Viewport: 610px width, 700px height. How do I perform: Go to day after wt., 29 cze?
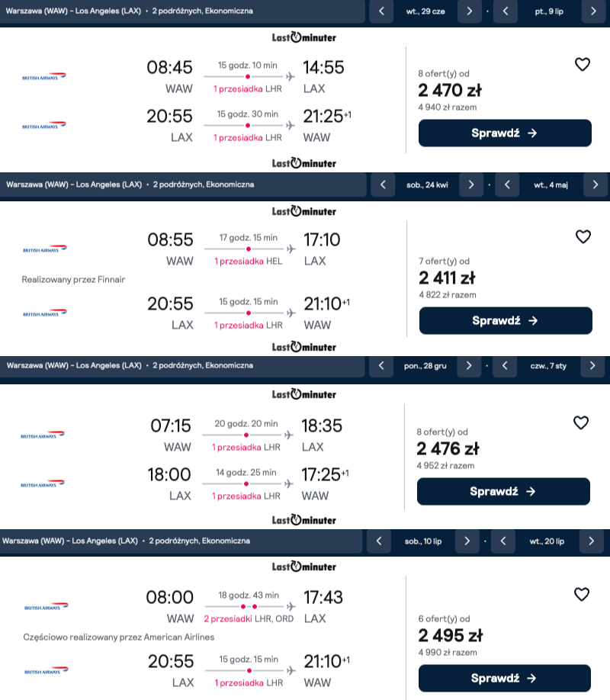tap(470, 11)
